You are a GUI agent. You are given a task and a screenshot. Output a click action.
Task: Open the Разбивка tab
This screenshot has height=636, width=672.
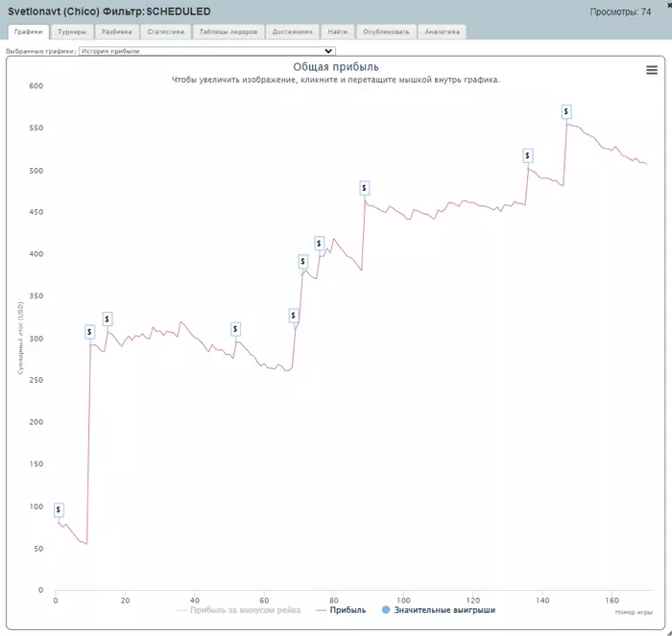[x=117, y=32]
